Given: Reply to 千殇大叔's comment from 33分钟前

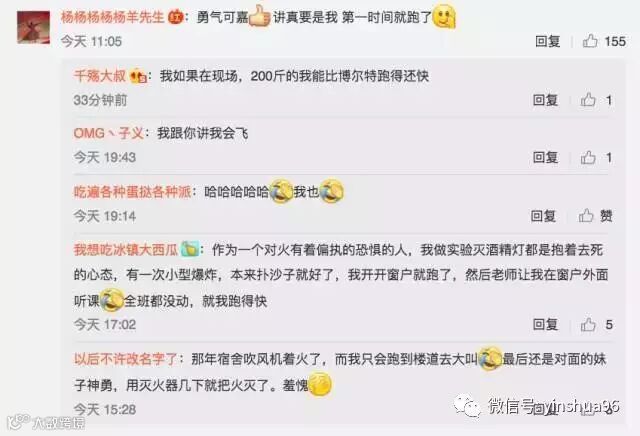Looking at the screenshot, I should click(x=545, y=100).
